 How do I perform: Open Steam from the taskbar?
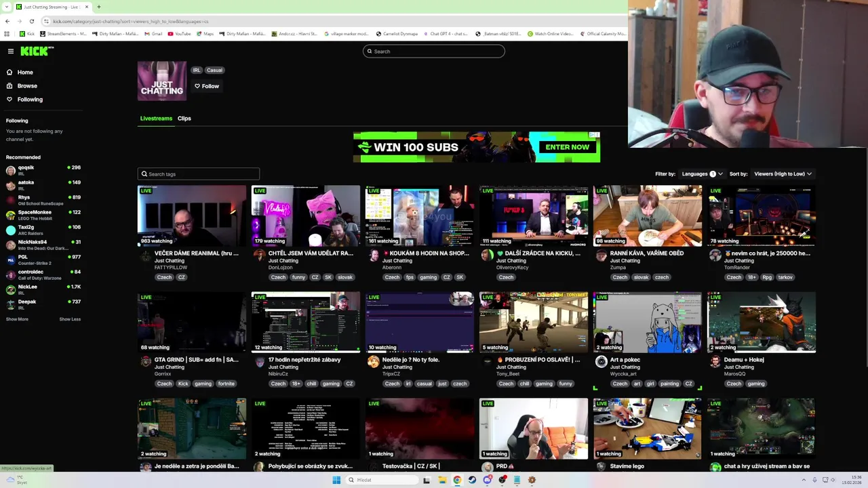pos(472,480)
